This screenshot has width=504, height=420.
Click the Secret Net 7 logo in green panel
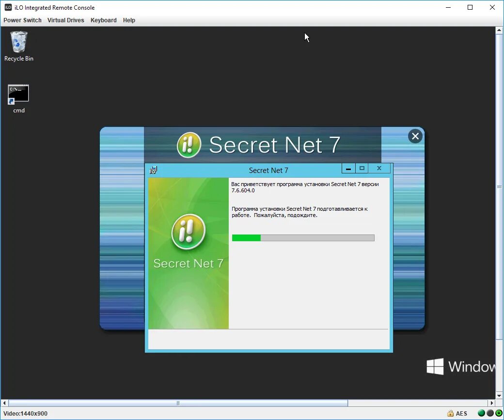[189, 232]
